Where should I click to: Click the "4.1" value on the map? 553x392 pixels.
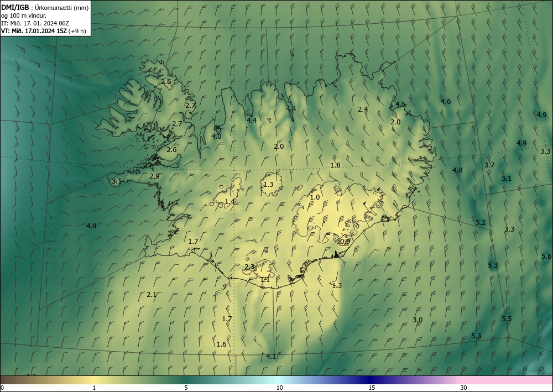pos(271,357)
